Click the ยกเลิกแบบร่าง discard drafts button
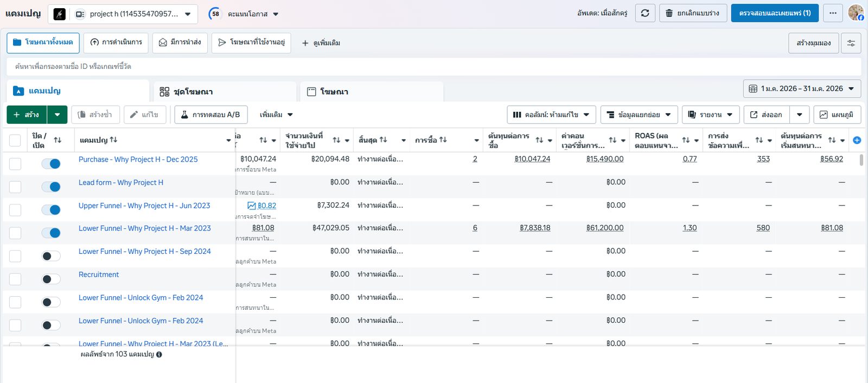Image resolution: width=868 pixels, height=383 pixels. 693,13
